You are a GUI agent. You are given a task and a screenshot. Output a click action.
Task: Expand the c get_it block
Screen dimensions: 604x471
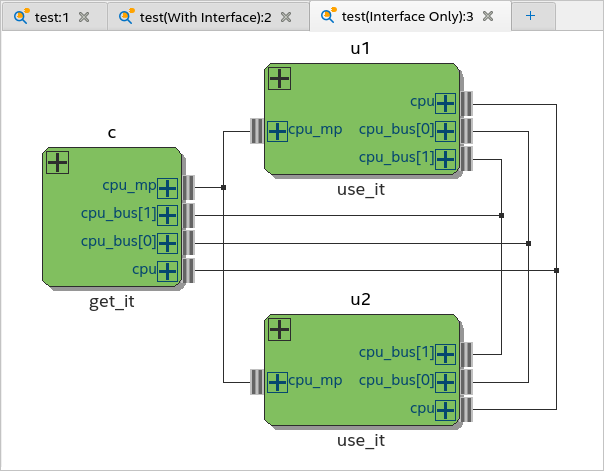57,162
